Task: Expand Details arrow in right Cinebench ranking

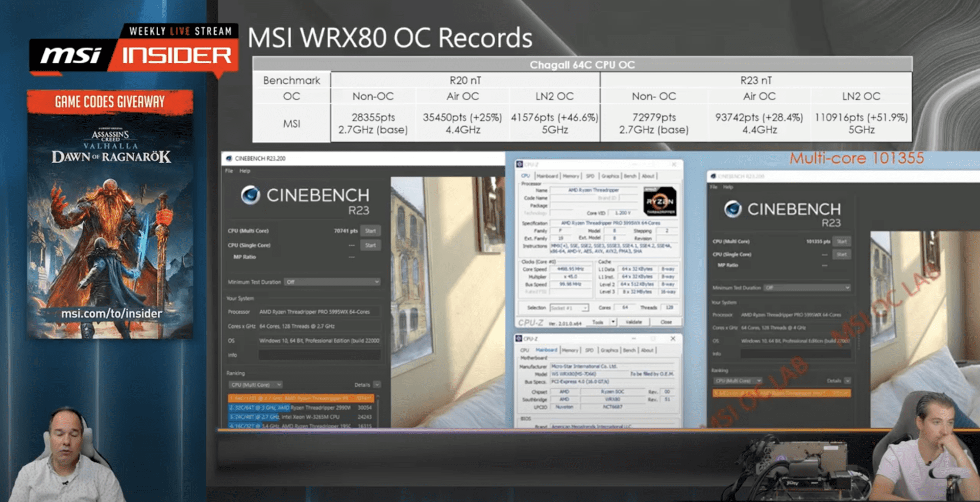Action: point(847,381)
